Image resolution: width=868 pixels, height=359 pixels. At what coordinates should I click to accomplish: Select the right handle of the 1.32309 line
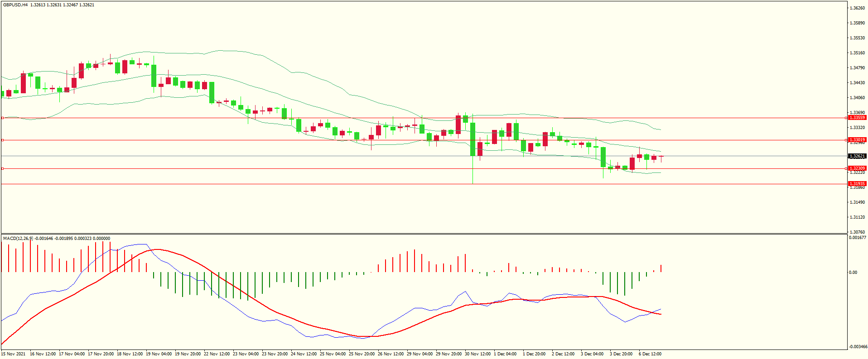point(846,168)
